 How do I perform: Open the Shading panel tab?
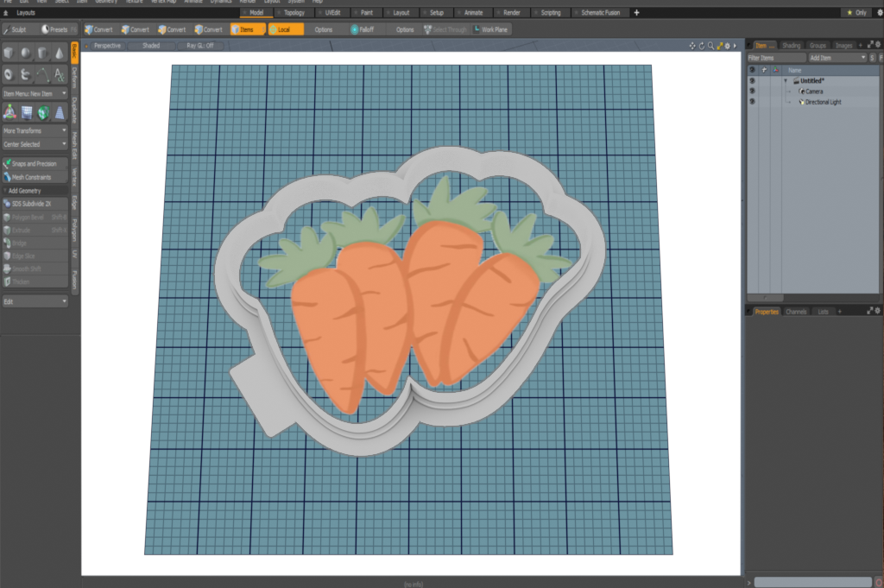pyautogui.click(x=791, y=45)
